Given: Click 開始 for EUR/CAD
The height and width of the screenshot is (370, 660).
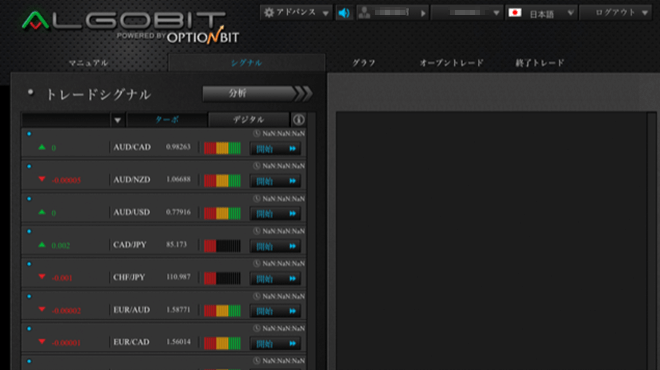Looking at the screenshot, I should [x=275, y=343].
